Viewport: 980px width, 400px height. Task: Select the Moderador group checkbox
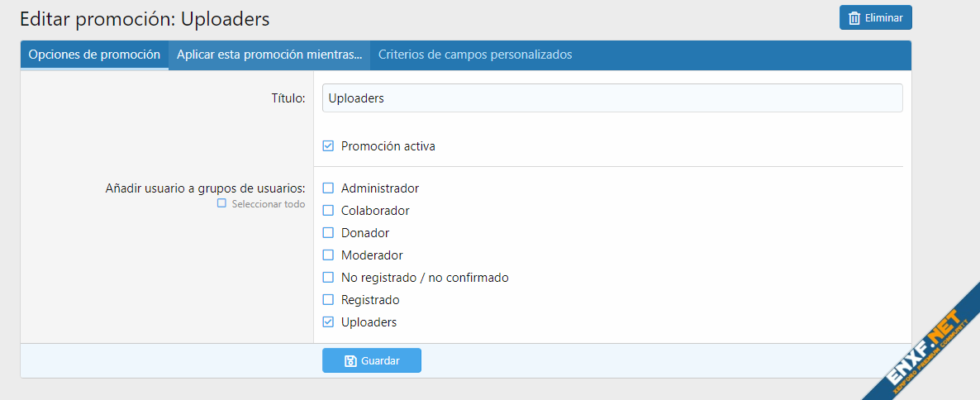point(328,255)
